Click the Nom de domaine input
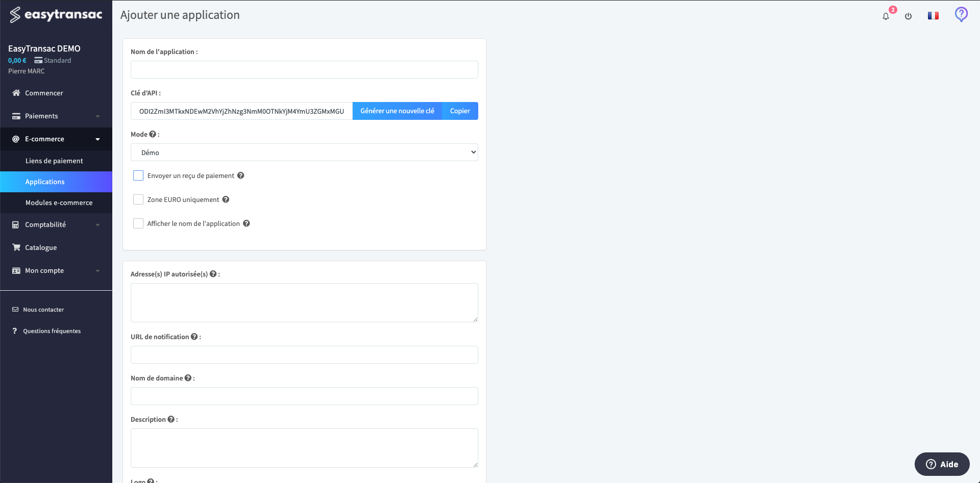The width and height of the screenshot is (980, 483). coord(304,396)
